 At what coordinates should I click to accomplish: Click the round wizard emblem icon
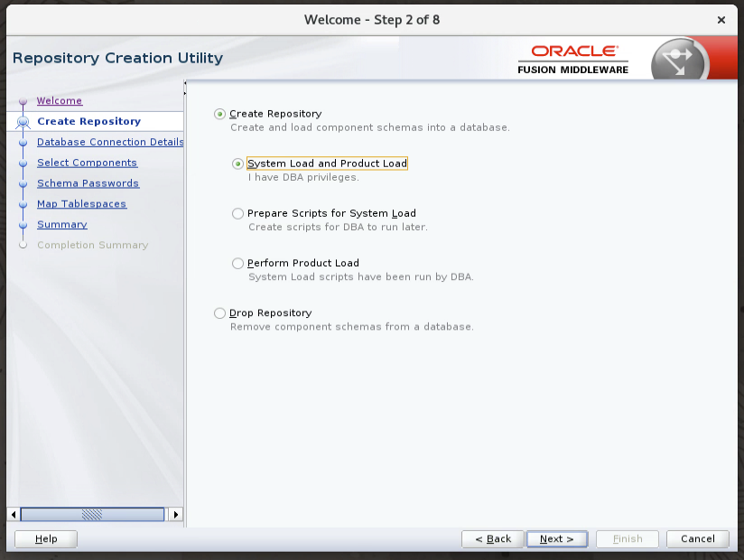pyautogui.click(x=679, y=61)
